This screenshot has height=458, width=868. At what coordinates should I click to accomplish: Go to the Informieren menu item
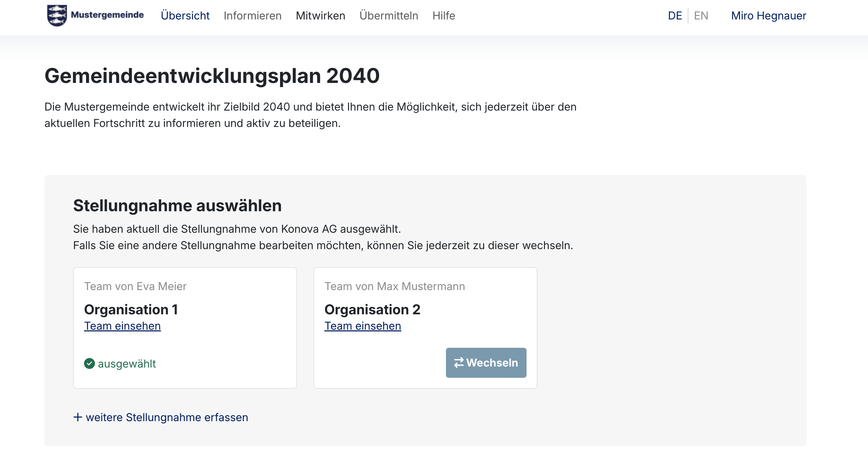click(252, 16)
